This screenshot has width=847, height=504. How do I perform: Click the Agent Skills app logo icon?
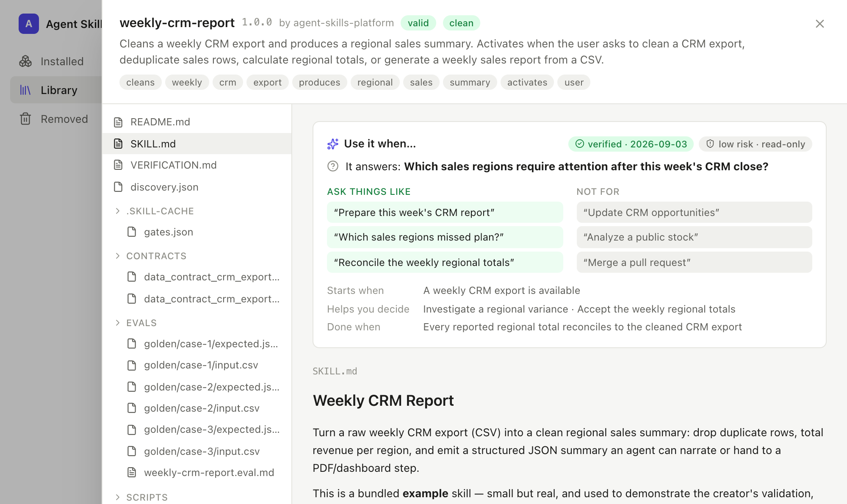tap(29, 24)
